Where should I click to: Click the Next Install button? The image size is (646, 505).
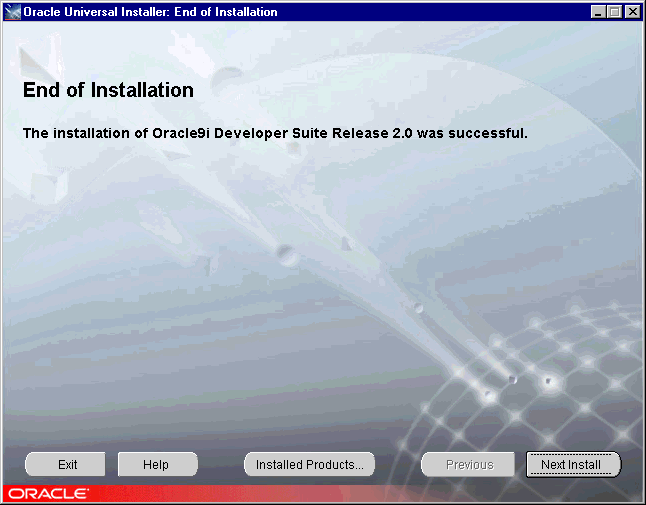click(x=573, y=464)
